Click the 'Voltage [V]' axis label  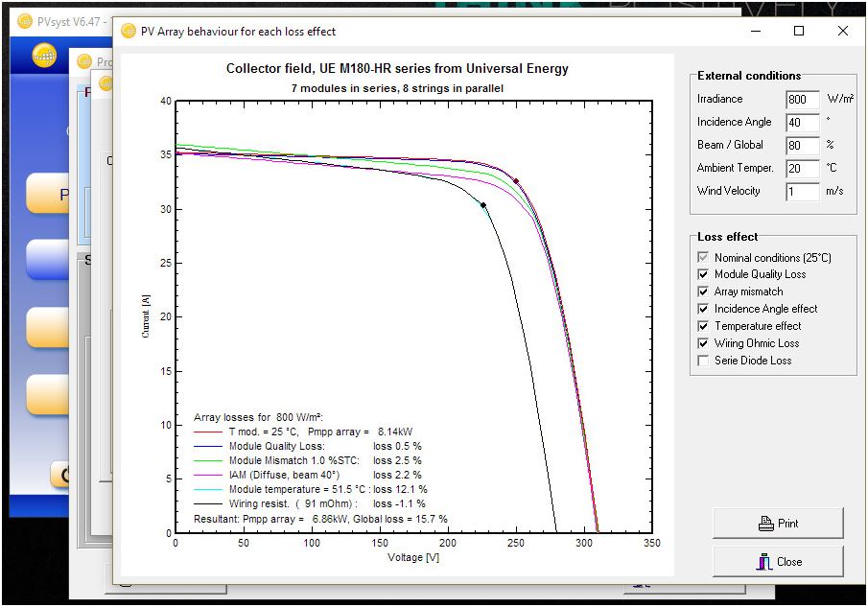pos(413,557)
